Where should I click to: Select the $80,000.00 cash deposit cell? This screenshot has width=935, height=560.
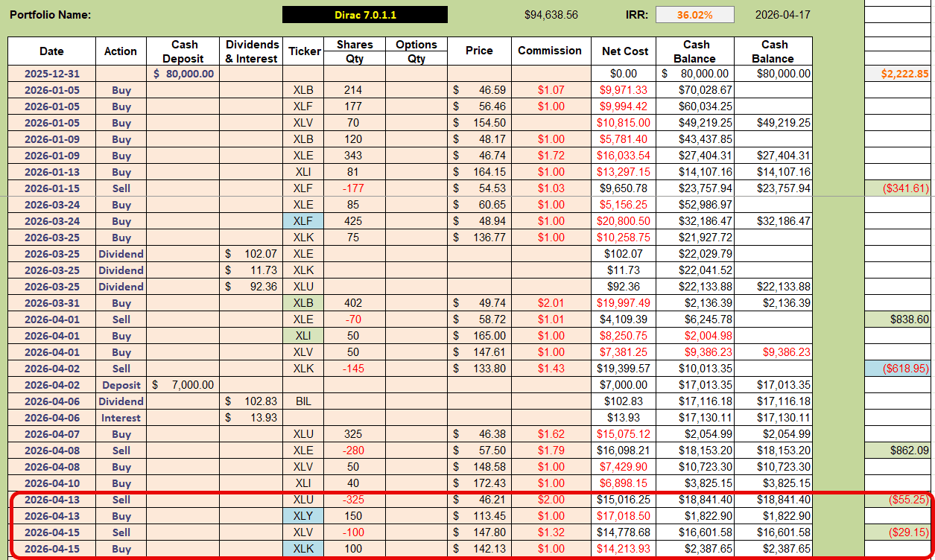[x=184, y=74]
